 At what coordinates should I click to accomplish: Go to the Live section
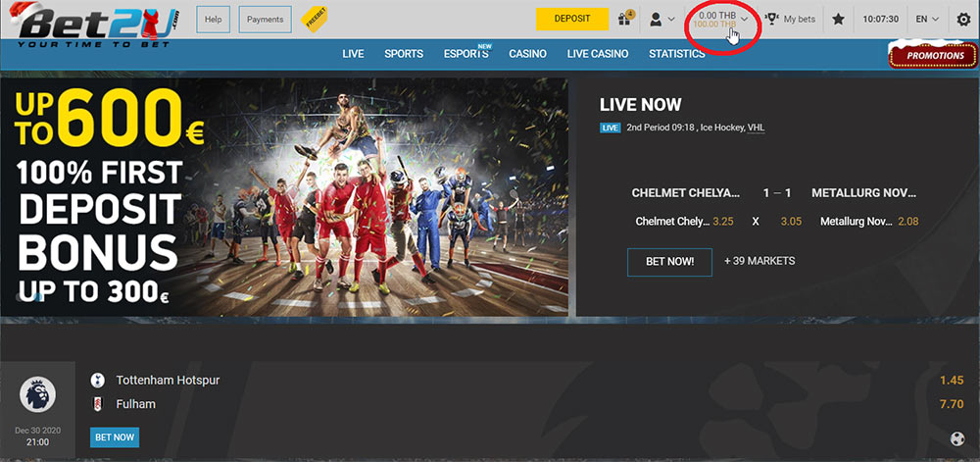pos(353,54)
